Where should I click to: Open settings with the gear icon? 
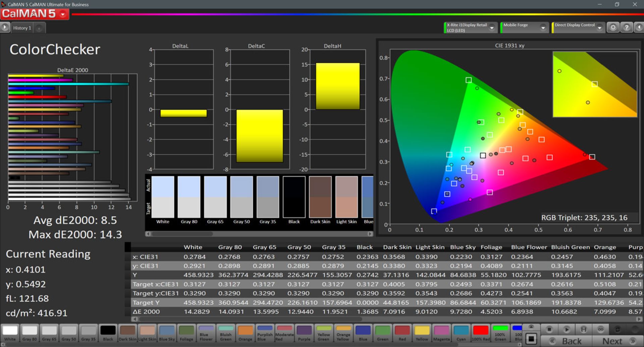click(613, 27)
